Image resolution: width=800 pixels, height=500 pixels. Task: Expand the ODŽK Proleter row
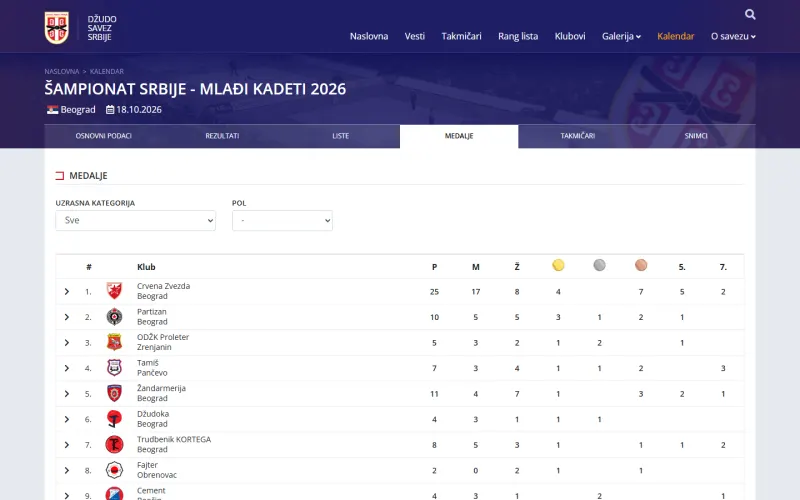[67, 342]
